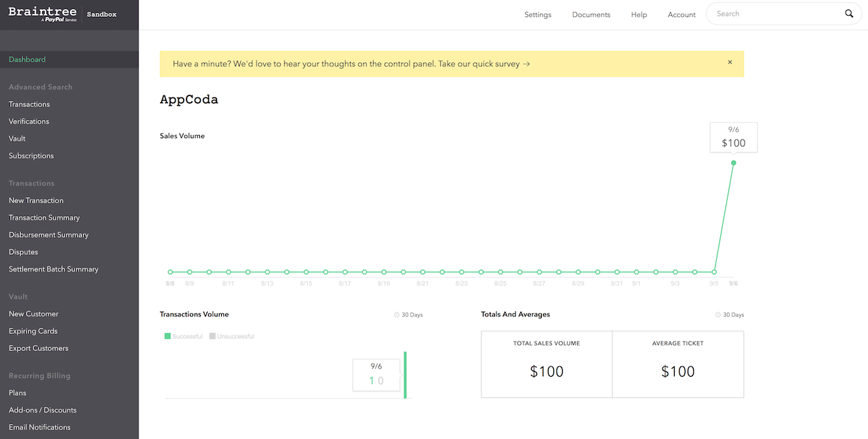The height and width of the screenshot is (439, 868).
Task: Select the 8/8 data point on Sales Volume chart
Action: click(x=170, y=272)
